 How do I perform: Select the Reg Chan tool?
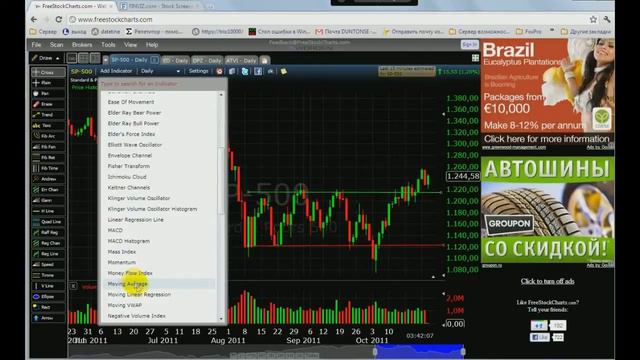[x=48, y=243]
